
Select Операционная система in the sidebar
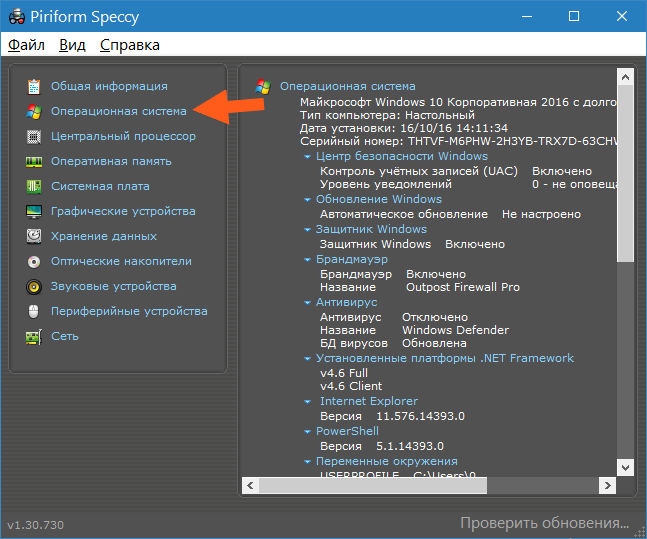[119, 111]
